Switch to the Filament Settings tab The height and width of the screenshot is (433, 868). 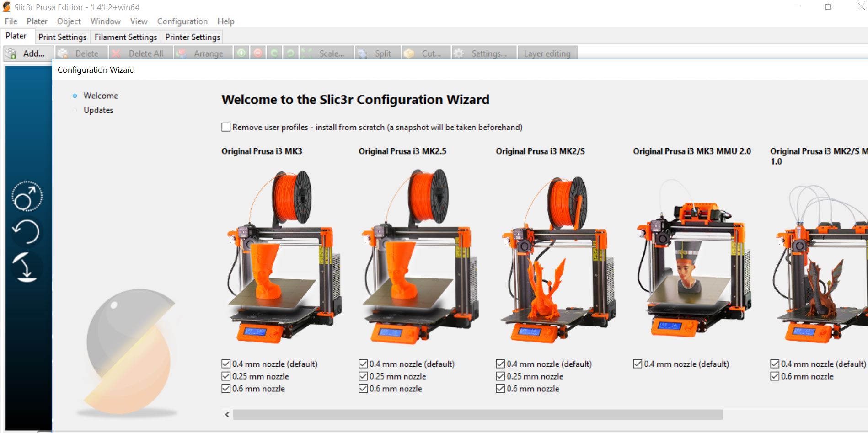pos(126,37)
